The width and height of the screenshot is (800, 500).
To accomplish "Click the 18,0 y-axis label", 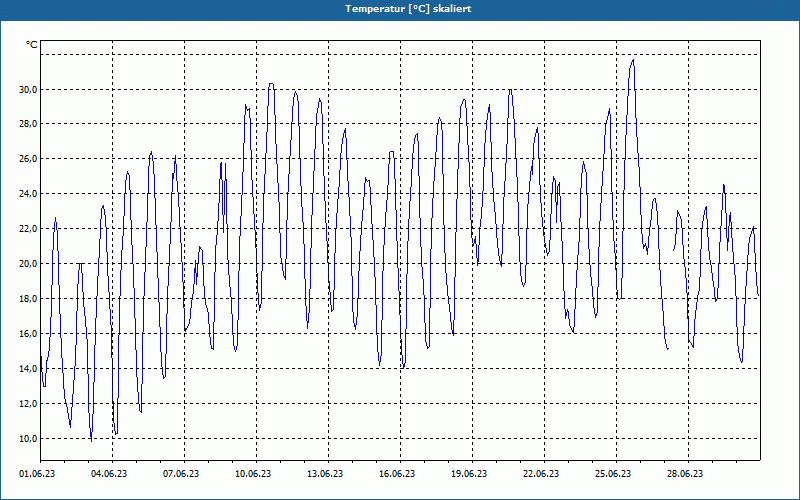I will (x=28, y=299).
